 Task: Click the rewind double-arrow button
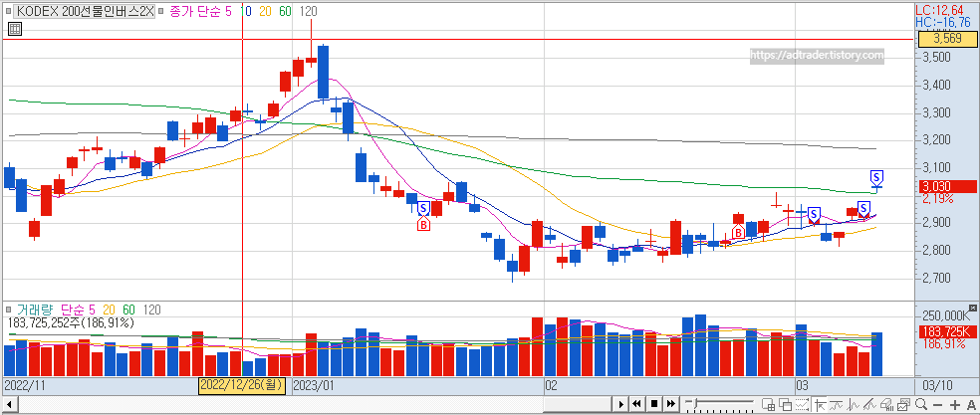click(x=636, y=404)
